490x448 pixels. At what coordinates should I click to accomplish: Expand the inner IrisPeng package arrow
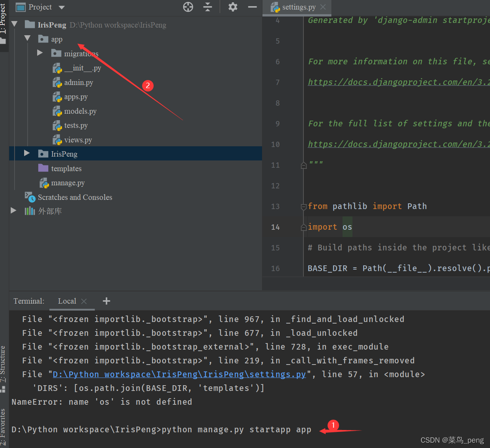(x=27, y=153)
